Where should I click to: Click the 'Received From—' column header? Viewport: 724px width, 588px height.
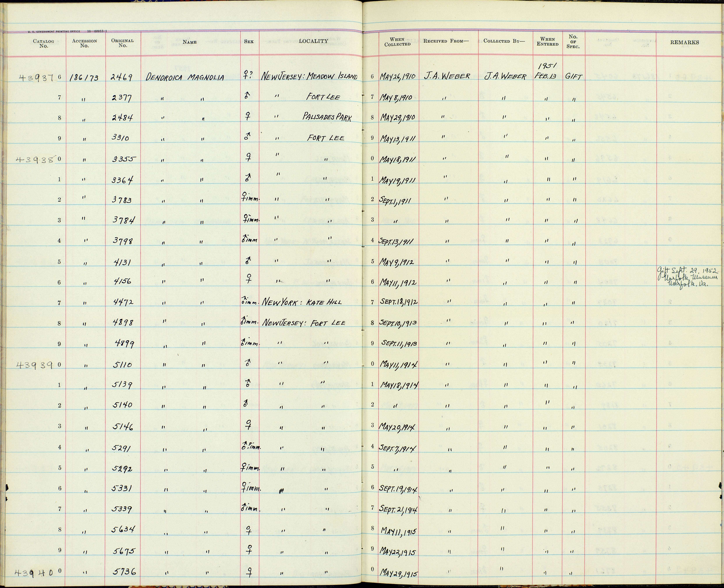pos(446,41)
